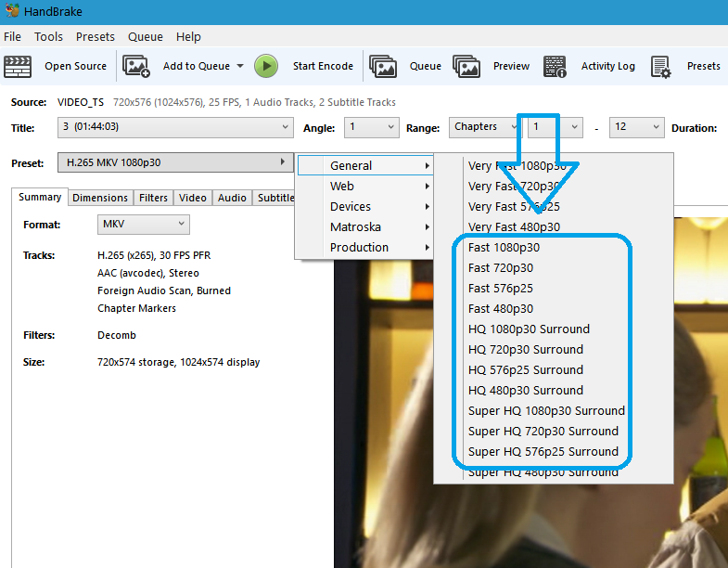Screen dimensions: 728x568
Task: Click the Open Source button label
Action: (76, 66)
